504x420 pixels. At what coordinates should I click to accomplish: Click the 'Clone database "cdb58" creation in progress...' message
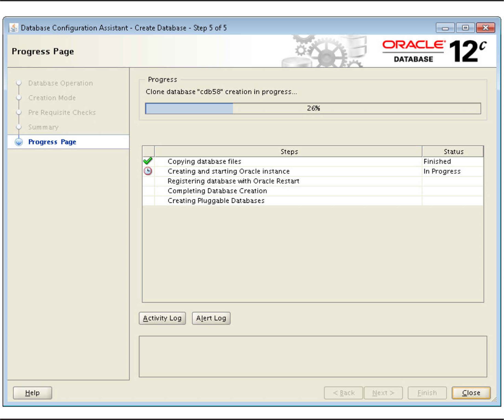(221, 92)
